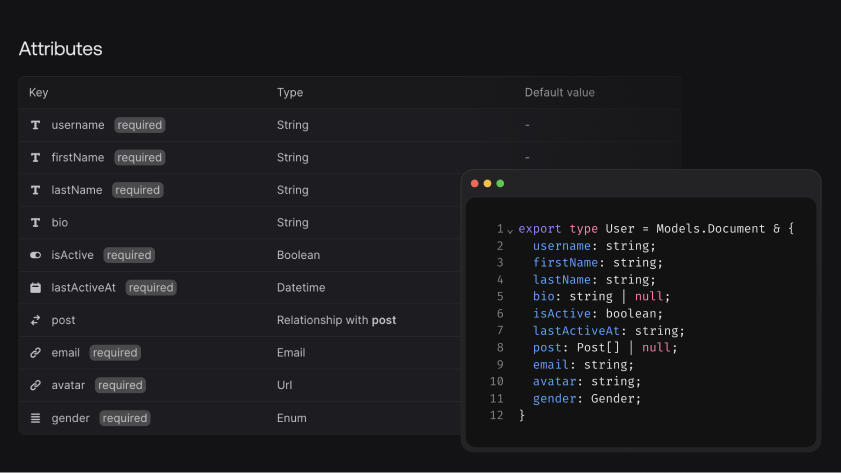Click the required badge next to lastName

pos(137,190)
